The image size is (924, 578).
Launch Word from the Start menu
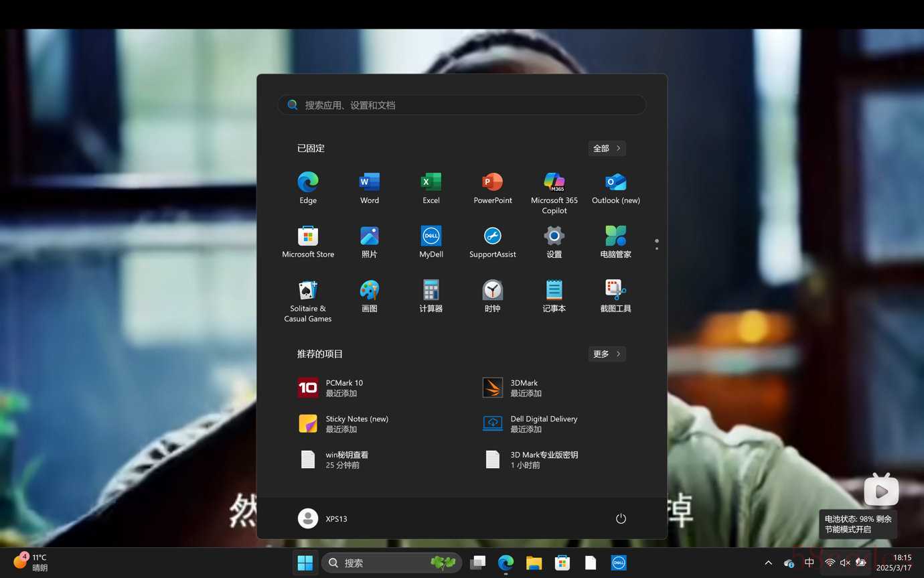click(370, 188)
